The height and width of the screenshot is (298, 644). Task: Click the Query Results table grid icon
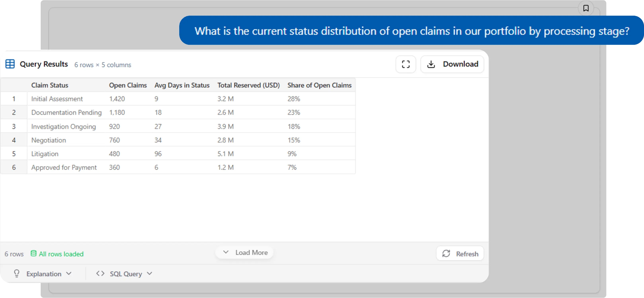pos(10,64)
